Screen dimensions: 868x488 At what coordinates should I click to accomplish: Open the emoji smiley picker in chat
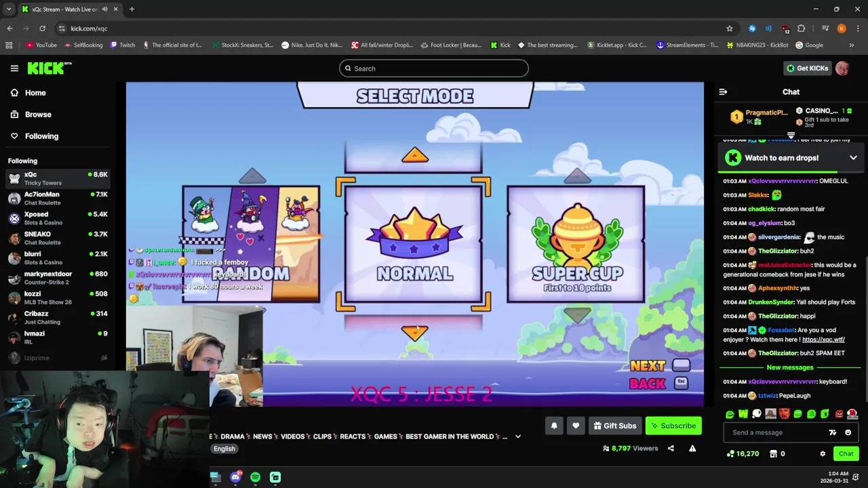click(x=848, y=432)
